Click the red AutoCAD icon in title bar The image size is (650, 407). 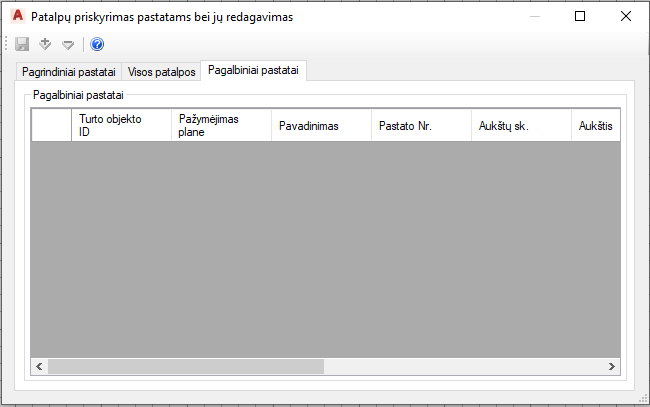coord(18,16)
